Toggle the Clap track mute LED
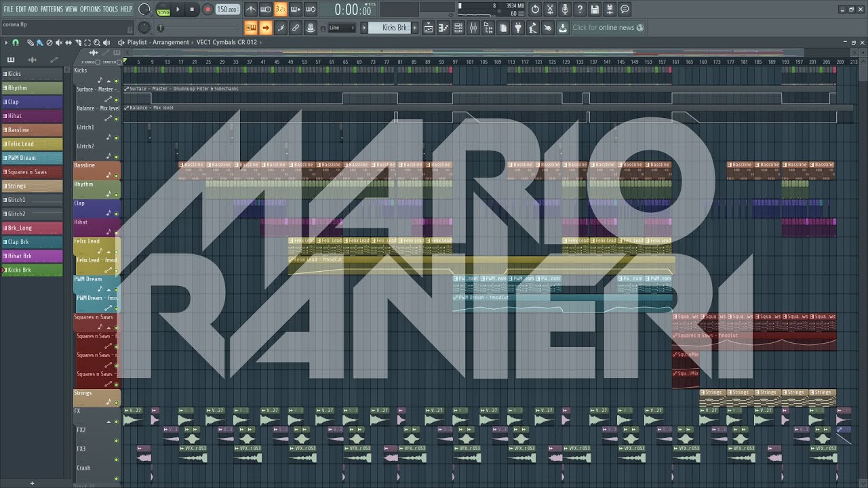 click(116, 213)
